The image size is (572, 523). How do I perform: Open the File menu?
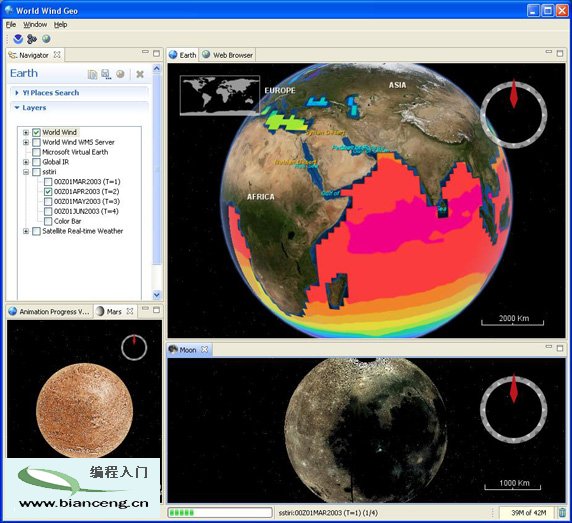pyautogui.click(x=11, y=24)
